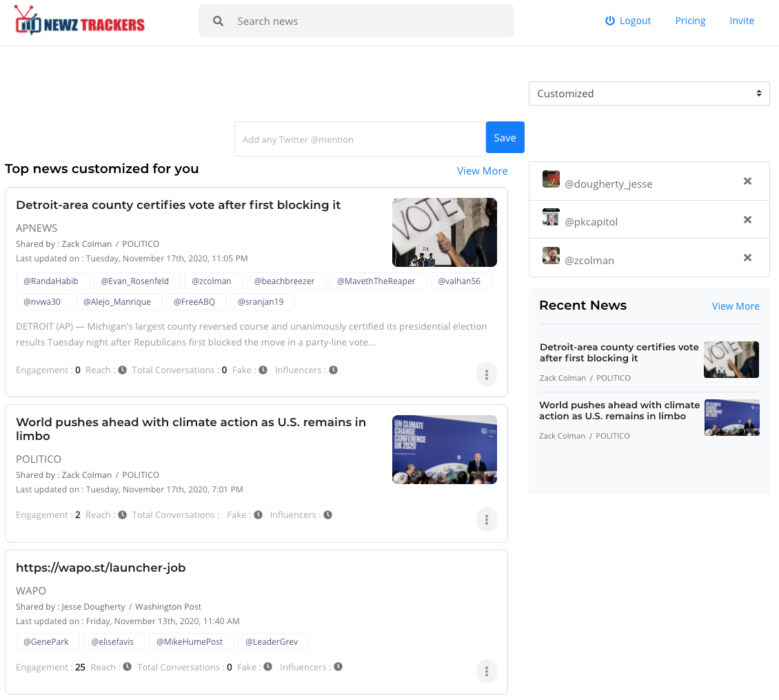Viewport: 779px width, 700px height.
Task: View more Recent News
Action: pyautogui.click(x=736, y=306)
